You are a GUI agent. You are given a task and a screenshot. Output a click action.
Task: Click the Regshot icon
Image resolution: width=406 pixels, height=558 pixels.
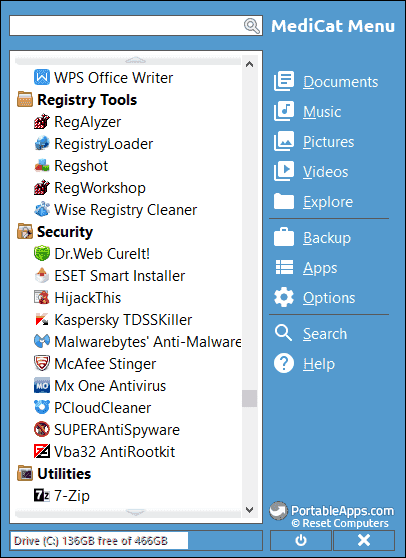(x=42, y=165)
